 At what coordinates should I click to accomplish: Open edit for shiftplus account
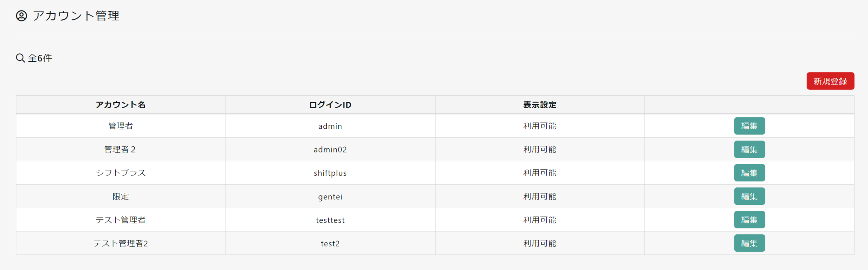pyautogui.click(x=749, y=173)
